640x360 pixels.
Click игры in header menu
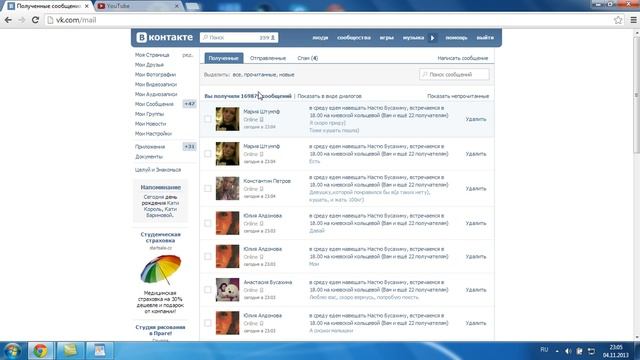pos(387,38)
